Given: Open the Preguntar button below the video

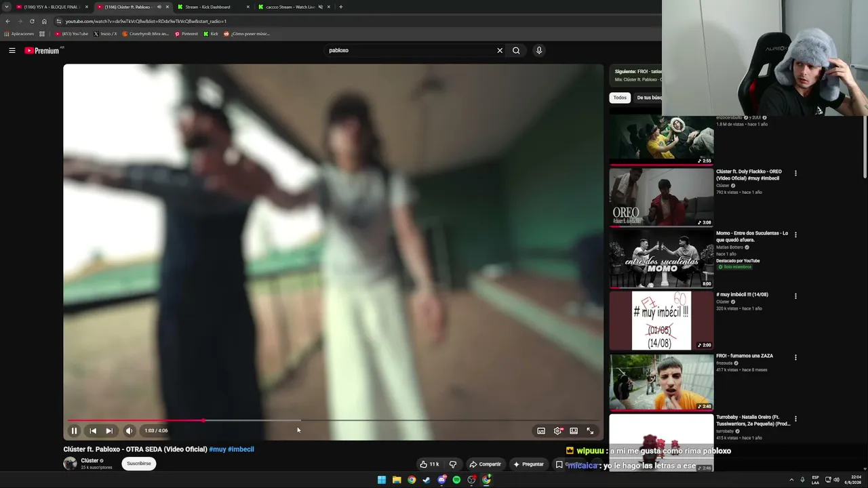Looking at the screenshot, I should tap(529, 464).
